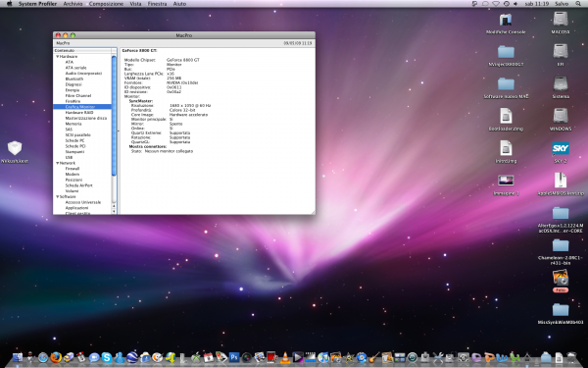
Task: Select Hardware RAID in sidebar
Action: pyautogui.click(x=79, y=112)
